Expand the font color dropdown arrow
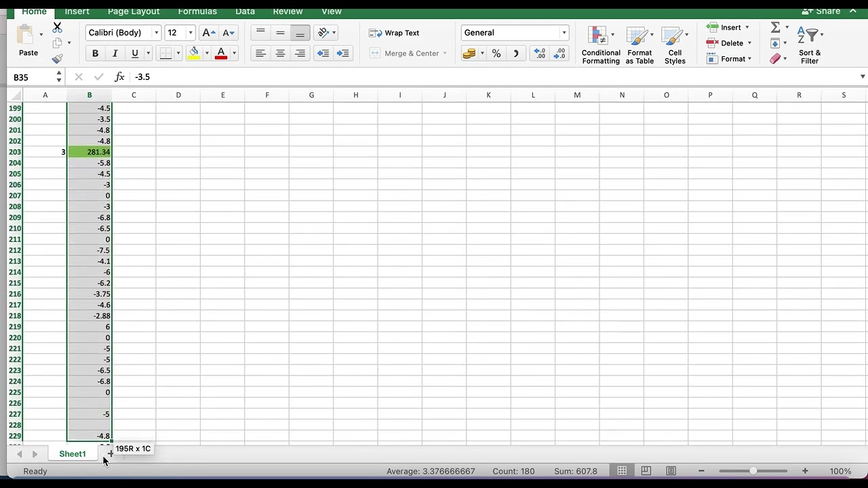The height and width of the screenshot is (488, 868). coord(234,54)
